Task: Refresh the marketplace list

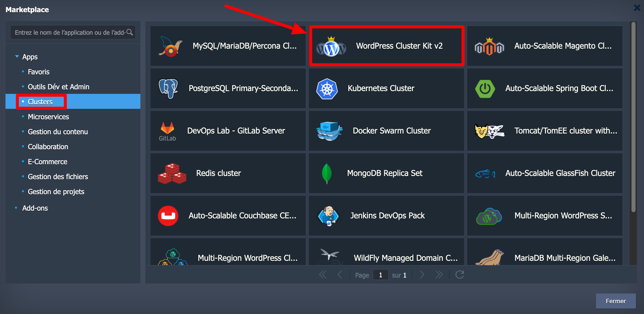Action: (459, 275)
